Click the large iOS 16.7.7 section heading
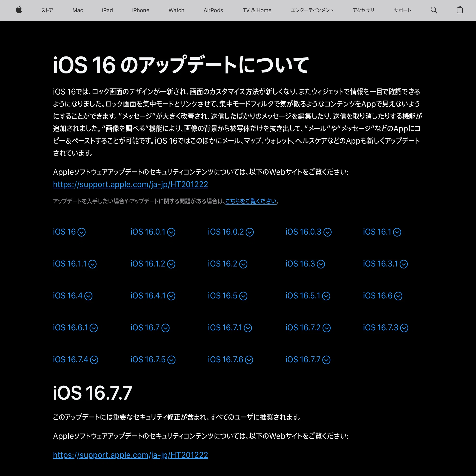The image size is (476, 476). pos(92,393)
